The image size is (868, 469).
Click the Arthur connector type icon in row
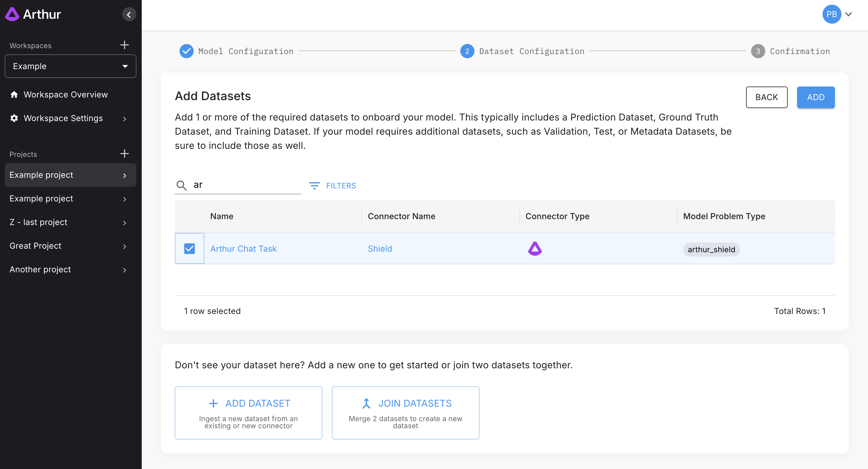coord(535,249)
